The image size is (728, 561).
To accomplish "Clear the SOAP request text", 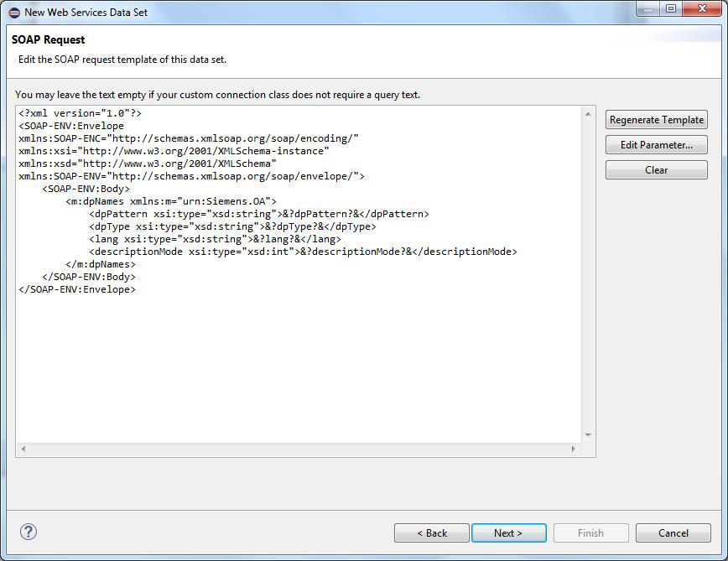I will (x=657, y=170).
